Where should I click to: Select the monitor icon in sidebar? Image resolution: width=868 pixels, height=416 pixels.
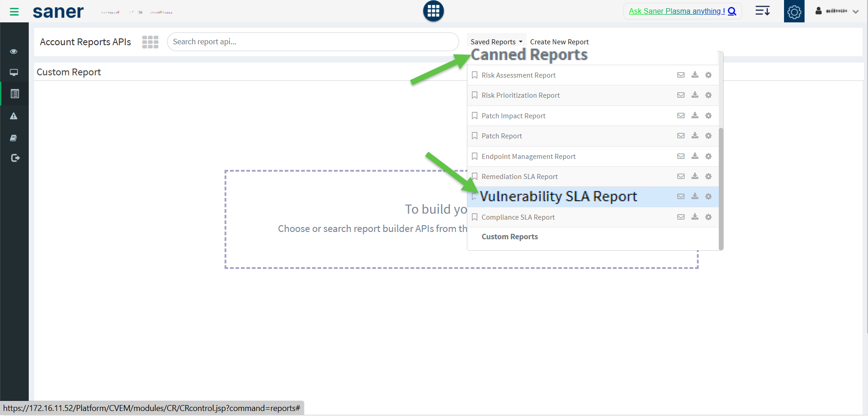click(x=14, y=73)
